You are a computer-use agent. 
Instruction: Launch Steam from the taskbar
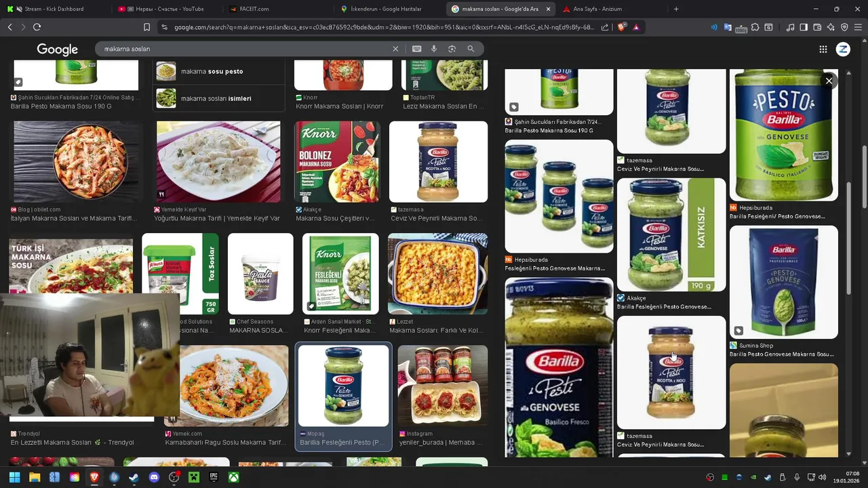(x=134, y=477)
